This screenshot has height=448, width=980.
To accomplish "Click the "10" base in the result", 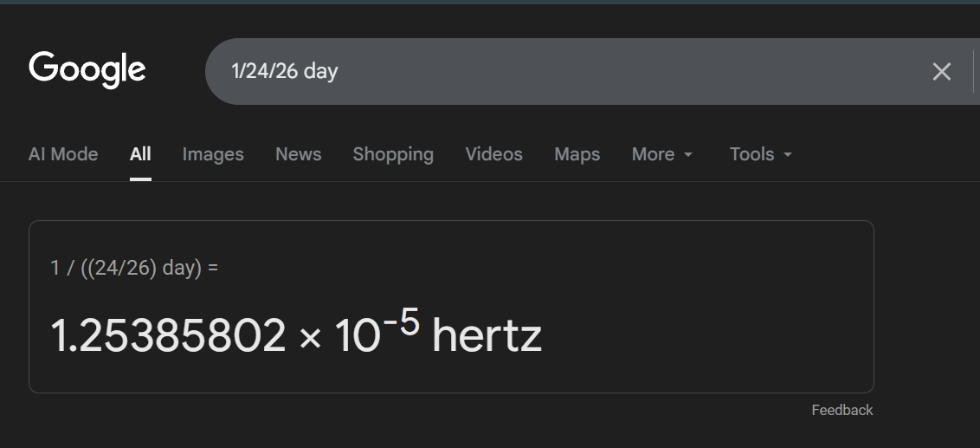I will pos(357,336).
